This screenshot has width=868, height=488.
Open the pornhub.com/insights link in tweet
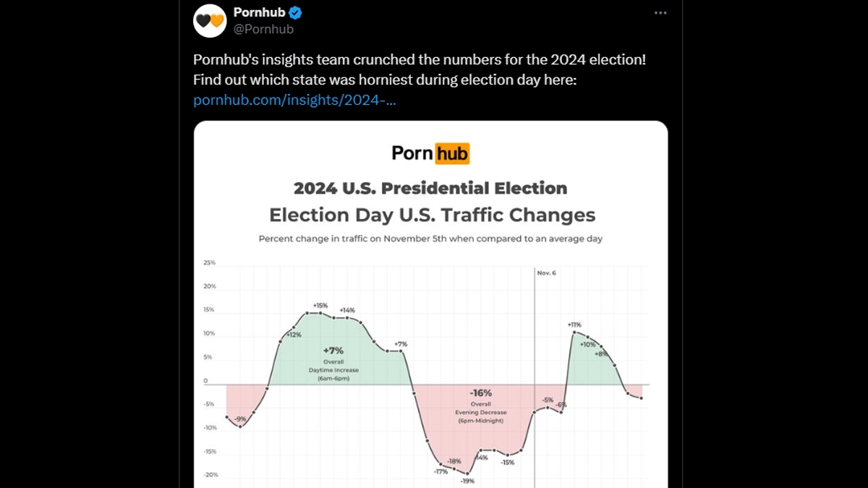(294, 100)
